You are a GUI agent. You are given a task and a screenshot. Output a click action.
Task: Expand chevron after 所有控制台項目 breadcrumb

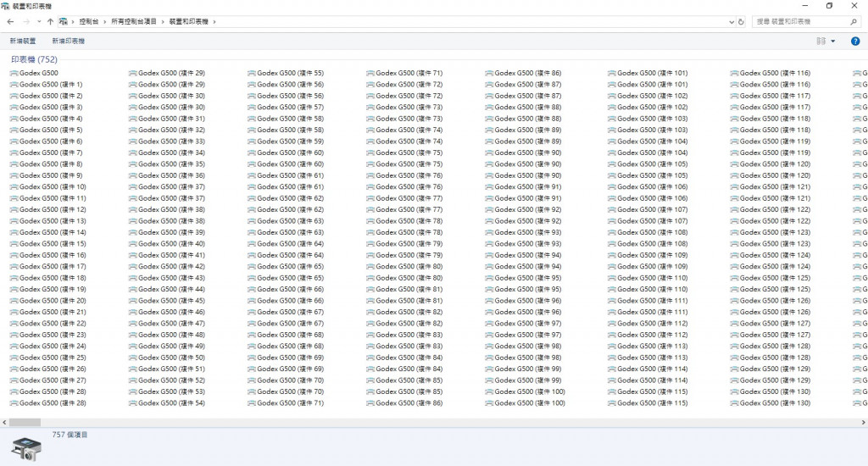(x=163, y=21)
